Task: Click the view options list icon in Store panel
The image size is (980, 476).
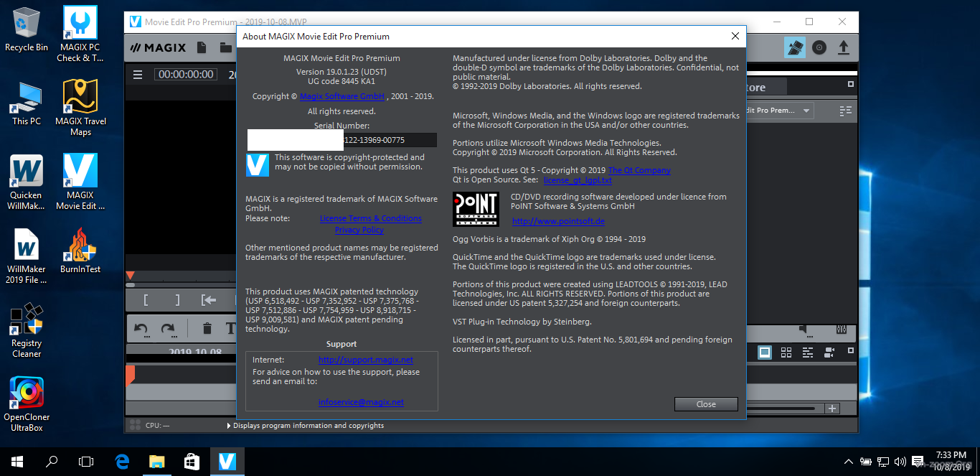Action: tap(845, 111)
